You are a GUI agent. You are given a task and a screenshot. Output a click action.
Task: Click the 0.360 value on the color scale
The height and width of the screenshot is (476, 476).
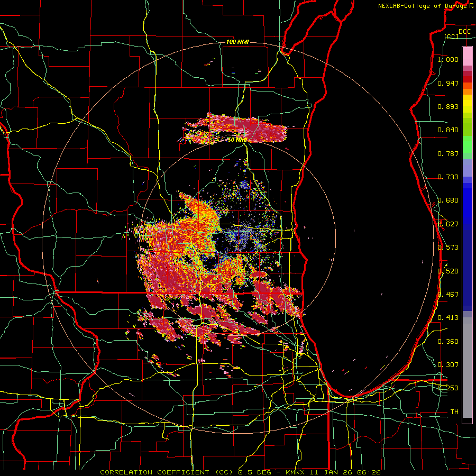pos(448,342)
